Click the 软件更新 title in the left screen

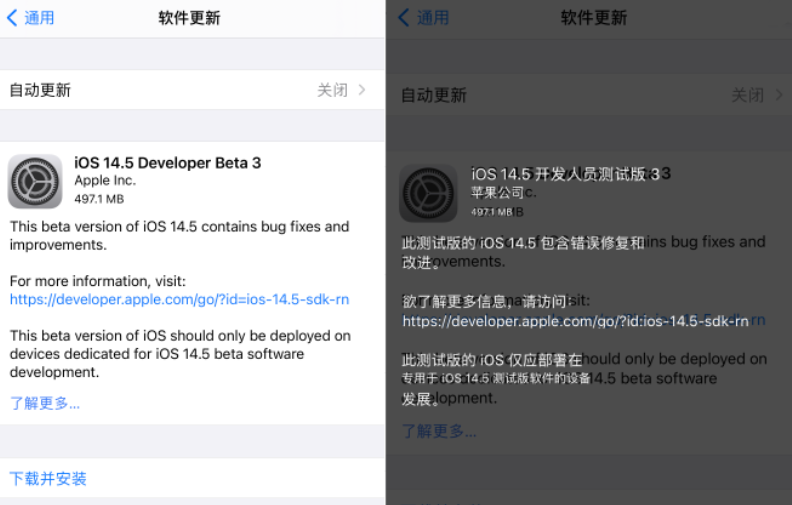click(x=189, y=18)
